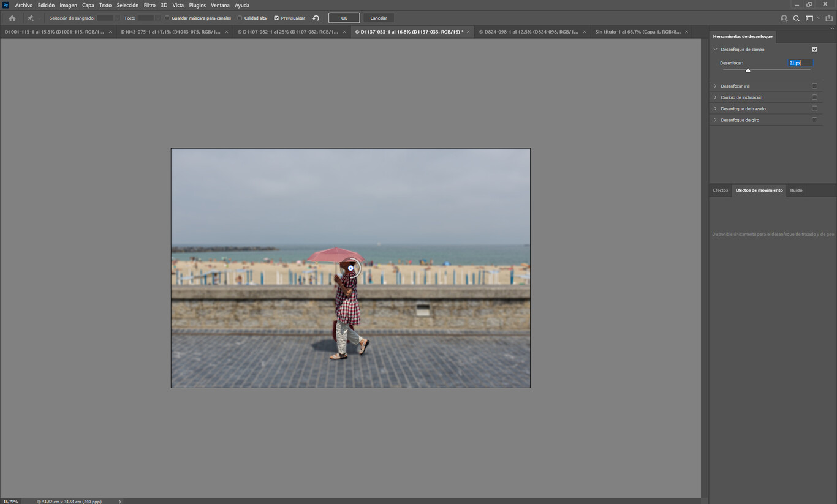Adjust the Desenfocar slider handle
This screenshot has height=504, width=837.
click(748, 70)
